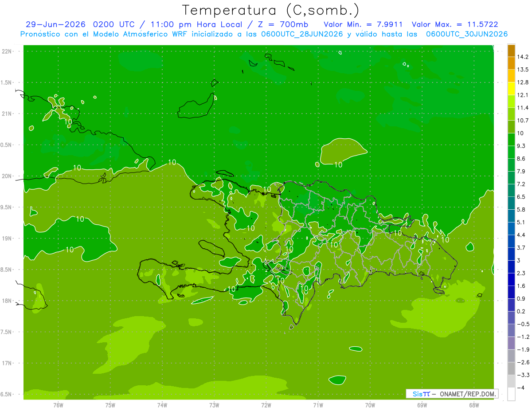The height and width of the screenshot is (411, 532).
Task: Click the "22N" latitude label
Action: 7,51
